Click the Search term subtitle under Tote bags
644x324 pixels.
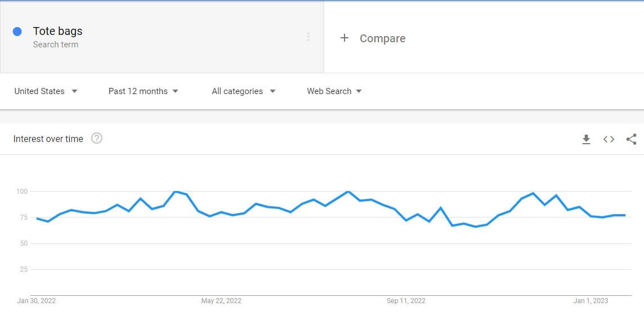click(55, 45)
